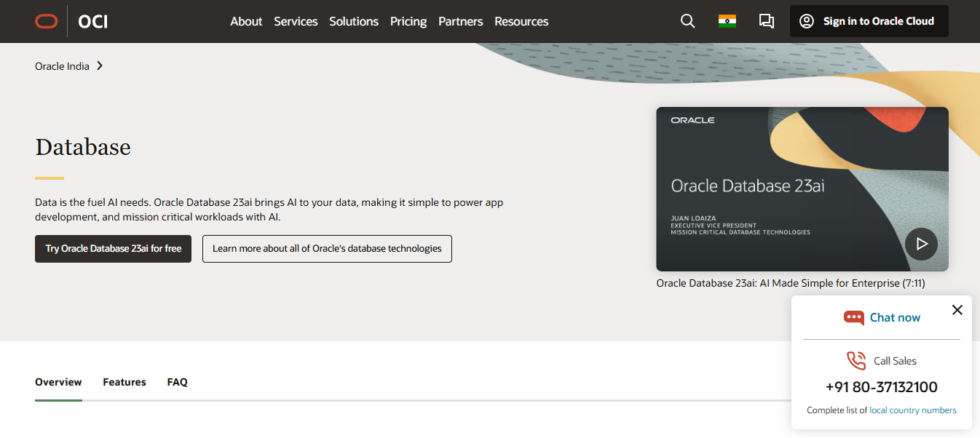Open the chat bubbles icon in header
This screenshot has width=980, height=438.
(x=766, y=21)
